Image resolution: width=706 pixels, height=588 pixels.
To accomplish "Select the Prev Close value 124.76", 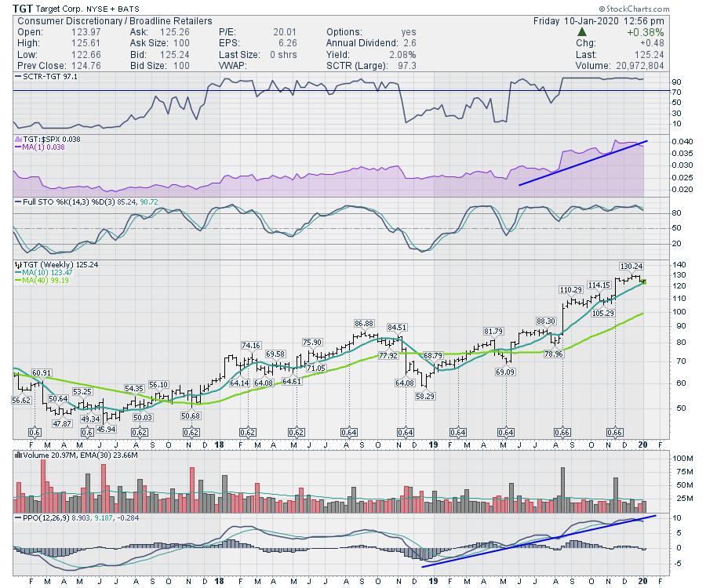I will click(86, 66).
